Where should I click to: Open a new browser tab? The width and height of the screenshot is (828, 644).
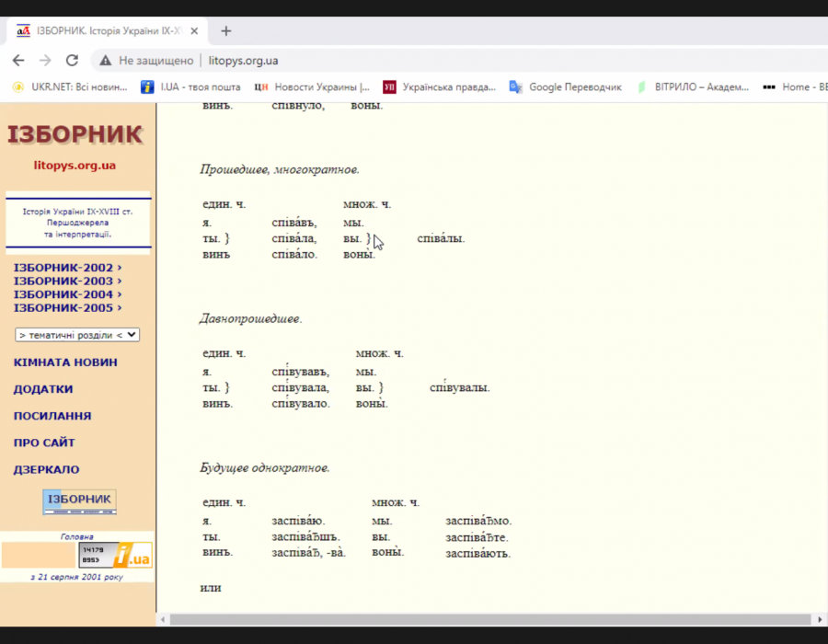pyautogui.click(x=226, y=30)
